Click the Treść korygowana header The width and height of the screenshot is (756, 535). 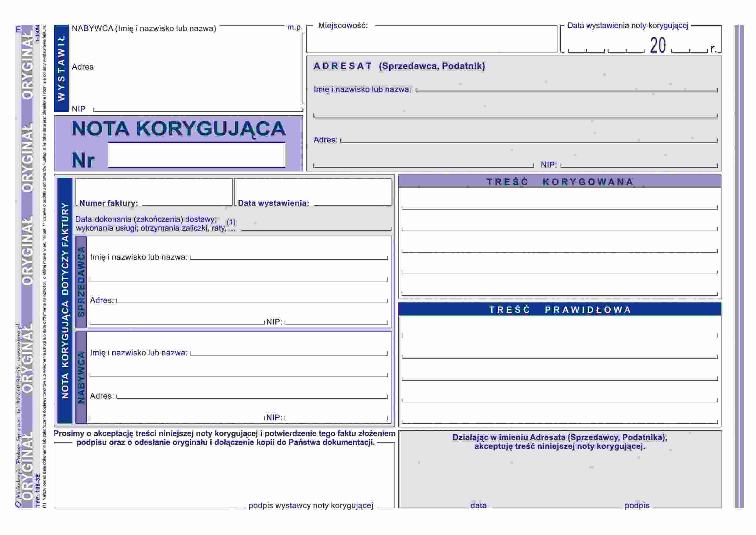tap(559, 181)
